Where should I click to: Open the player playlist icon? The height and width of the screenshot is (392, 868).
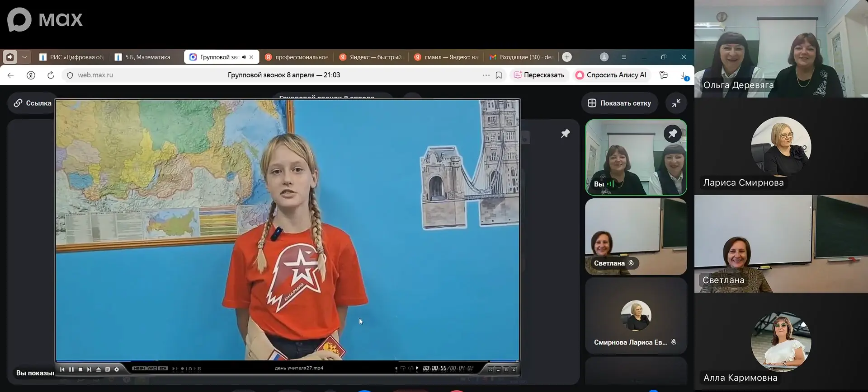coord(108,369)
